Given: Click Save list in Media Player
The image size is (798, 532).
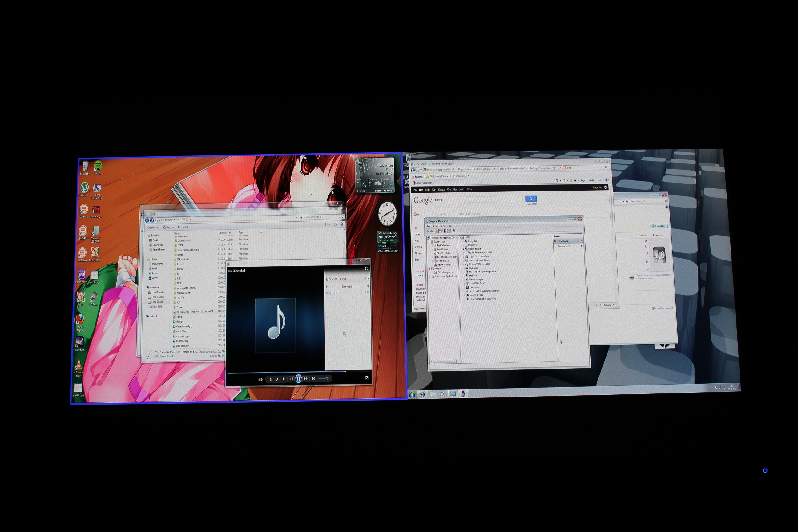Looking at the screenshot, I should coord(332,279).
